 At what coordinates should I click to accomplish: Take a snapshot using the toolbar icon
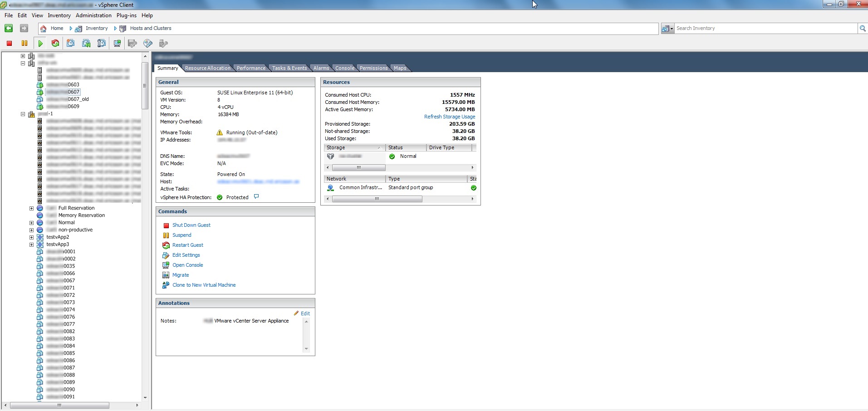click(71, 43)
